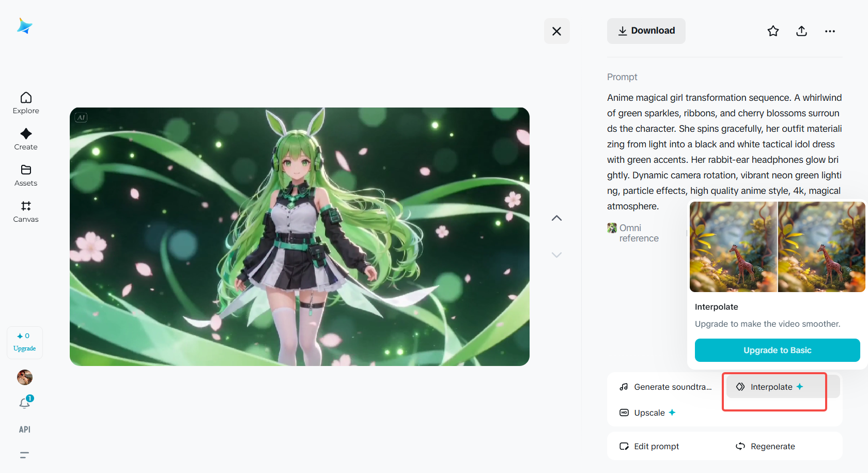Open Canvas from the sidebar
Viewport: 868px width, 473px height.
(25, 211)
